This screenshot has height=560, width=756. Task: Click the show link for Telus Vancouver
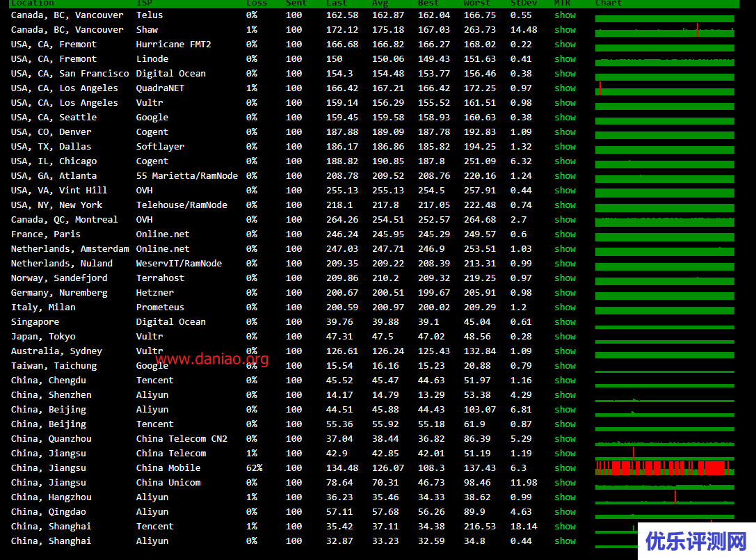(565, 15)
